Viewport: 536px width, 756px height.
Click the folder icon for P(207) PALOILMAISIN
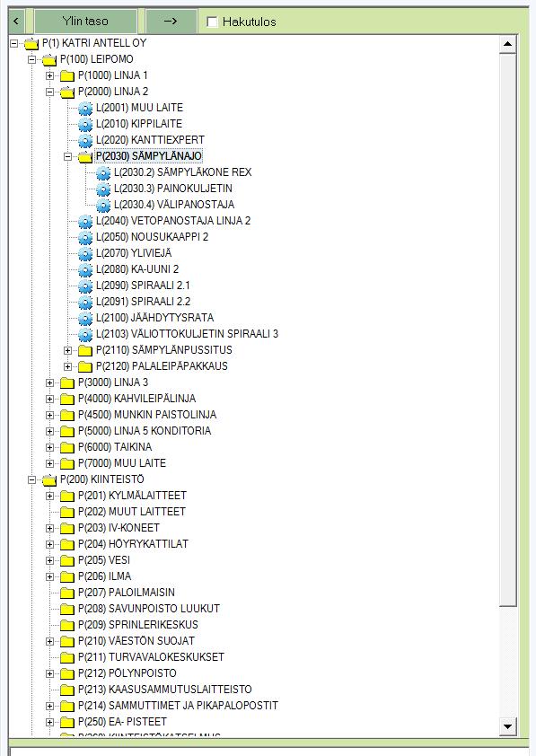[67, 593]
